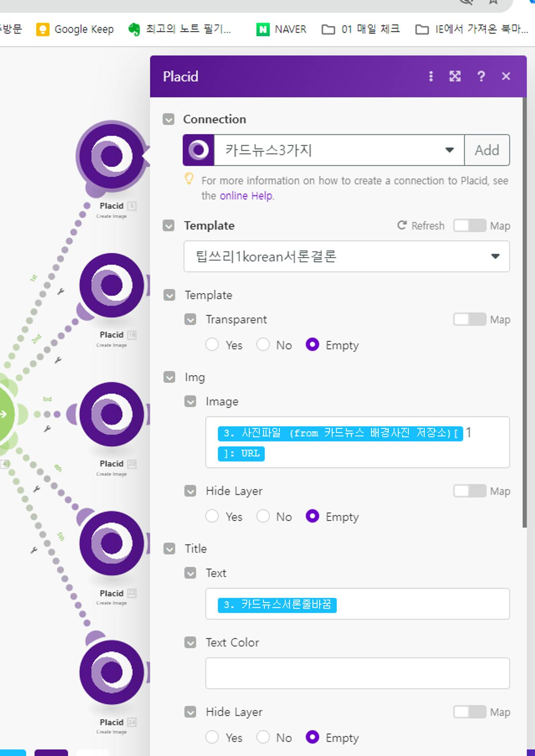
Task: Open the NAVER bookmark
Action: [x=281, y=29]
